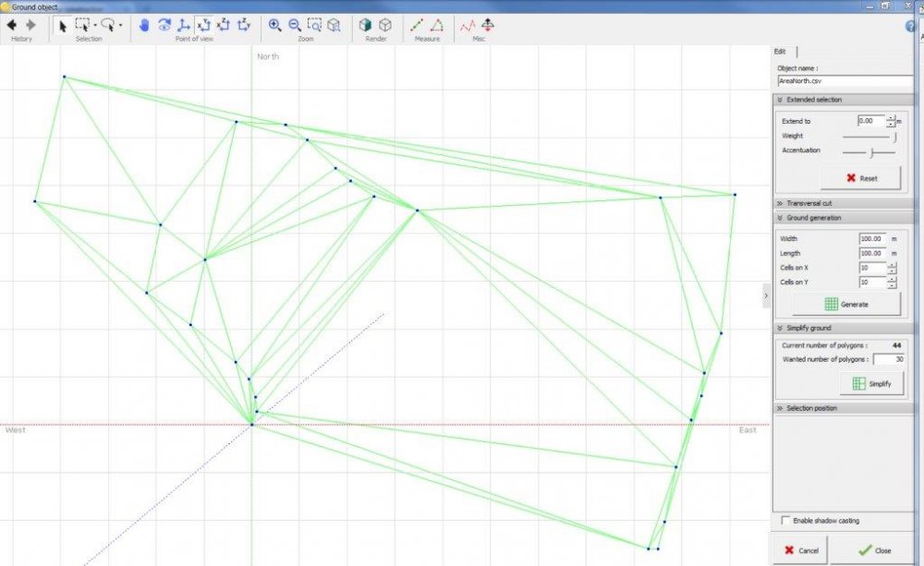Select the measure triangle area tool
This screenshot has width=924, height=566.
437,26
